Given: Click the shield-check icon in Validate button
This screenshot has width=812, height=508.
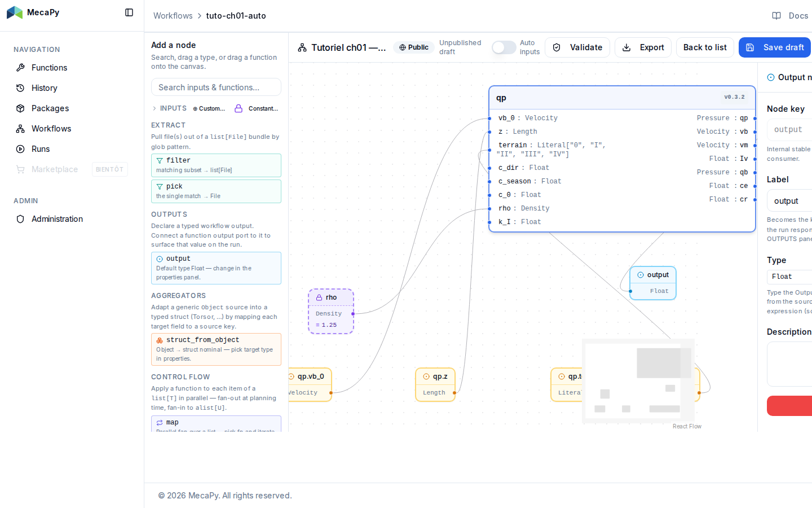Looking at the screenshot, I should click(x=557, y=47).
